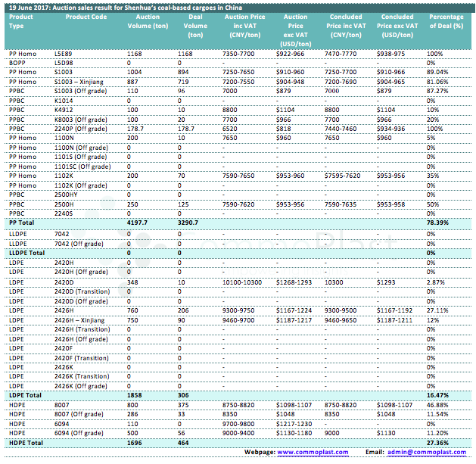Screen dimensions: 476x464
Task: Click the L5E89 product code cell
Action: 64,54
